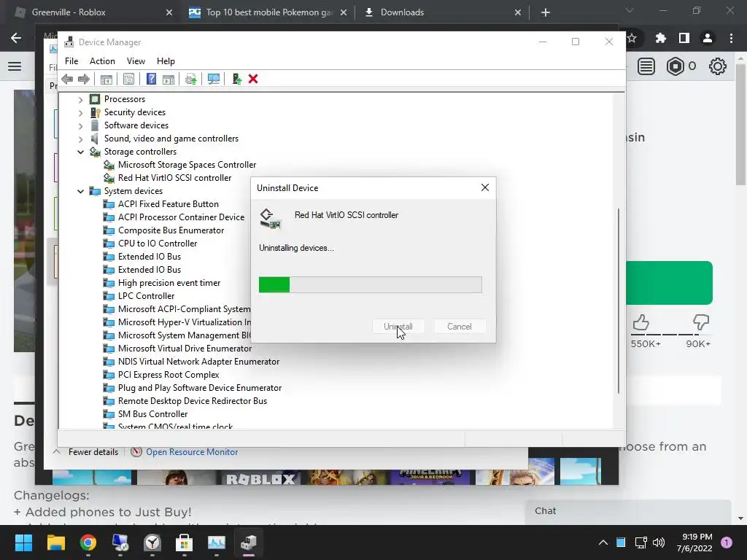Open the Help menu in Device Manager
Screen dimensions: 747x560
click(166, 61)
